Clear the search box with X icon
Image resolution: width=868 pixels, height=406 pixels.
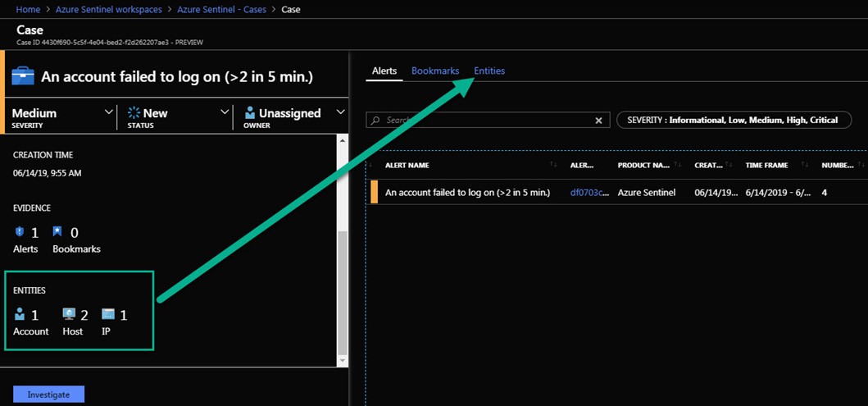[598, 121]
